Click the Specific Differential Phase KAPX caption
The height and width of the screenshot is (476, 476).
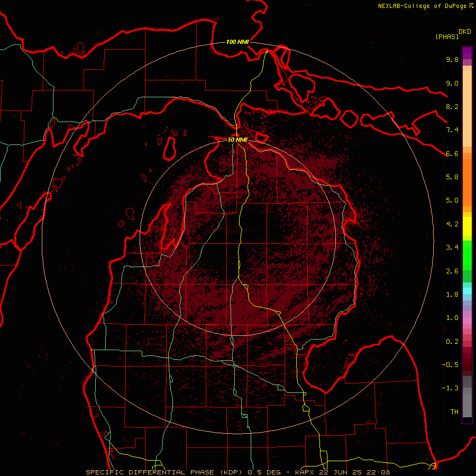237,472
